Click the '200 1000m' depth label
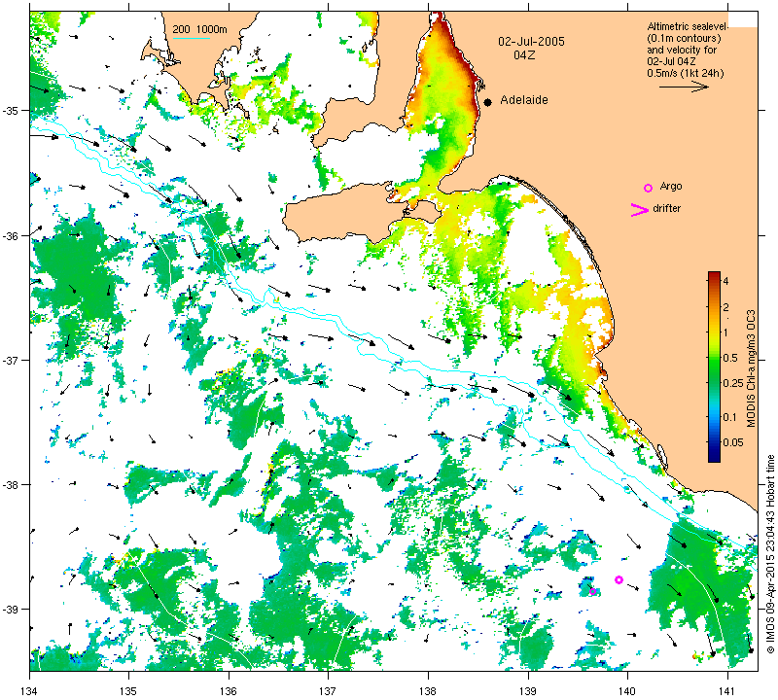Viewport: 778px width, 700px height. (199, 29)
